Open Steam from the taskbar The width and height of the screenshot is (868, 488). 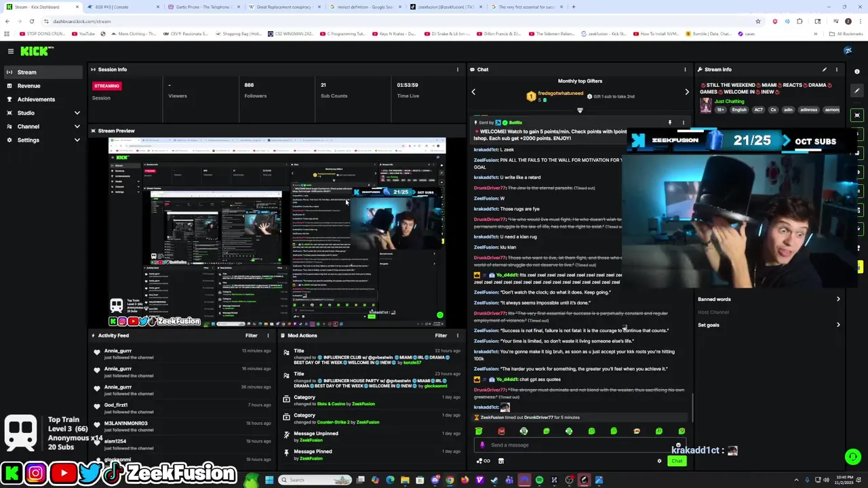click(494, 480)
